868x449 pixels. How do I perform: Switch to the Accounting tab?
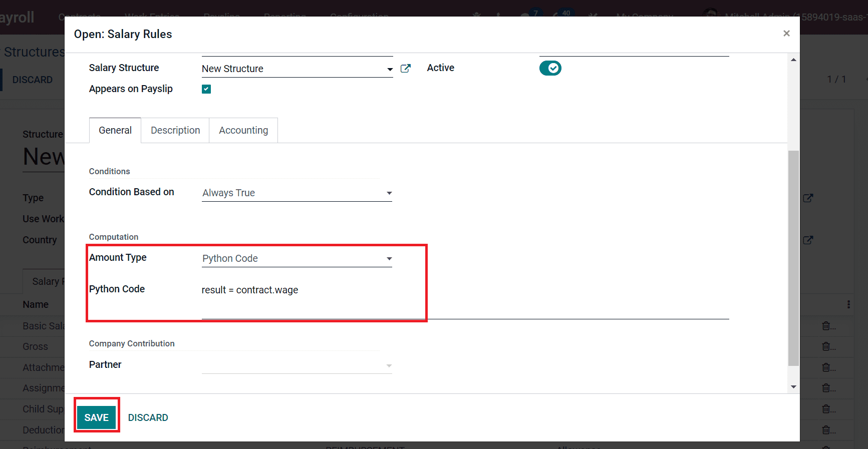pos(243,131)
